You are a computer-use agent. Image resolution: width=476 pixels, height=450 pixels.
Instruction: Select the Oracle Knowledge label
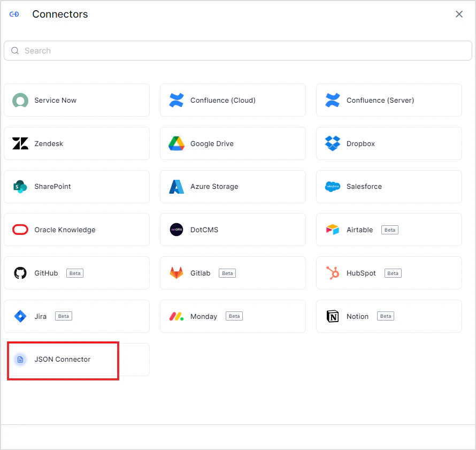[65, 230]
